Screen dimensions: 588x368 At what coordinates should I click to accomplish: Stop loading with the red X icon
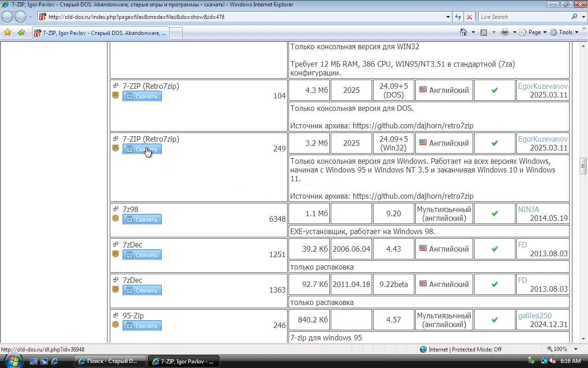469,17
